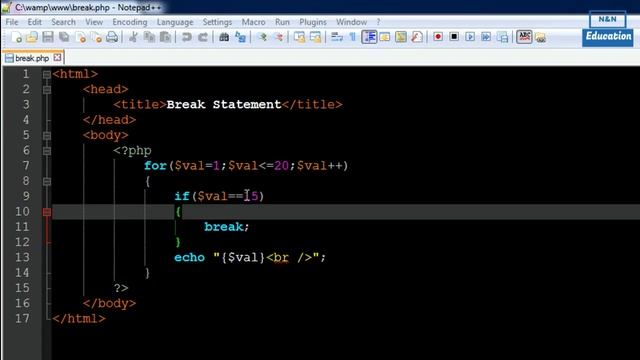The height and width of the screenshot is (360, 640).
Task: Click the Zoom In toolbar icon
Action: (x=262, y=38)
